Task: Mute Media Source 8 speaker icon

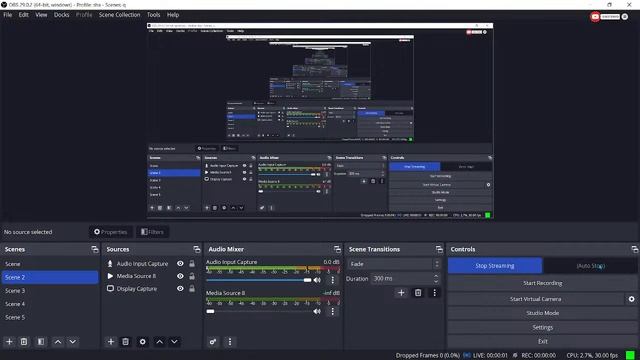Action: pyautogui.click(x=317, y=311)
